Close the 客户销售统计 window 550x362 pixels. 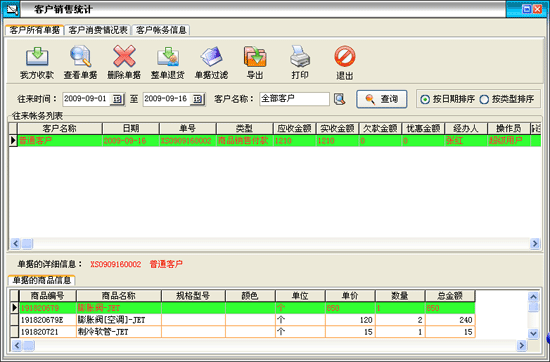pos(537,9)
